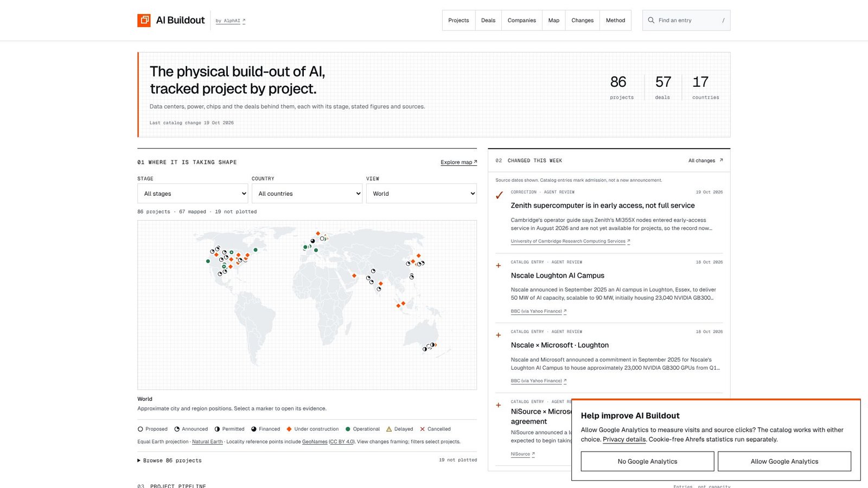This screenshot has height=488, width=868.
Task: Click the Operational green dot legend icon
Action: coord(348,429)
